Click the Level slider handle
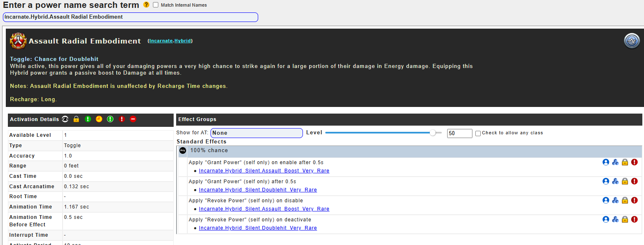Screen dimensions: 644x245 tap(433, 133)
